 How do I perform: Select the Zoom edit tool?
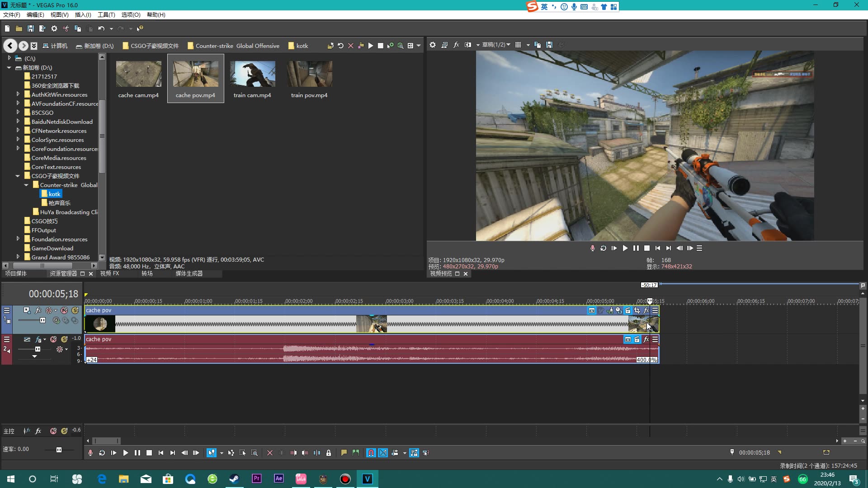point(255,453)
